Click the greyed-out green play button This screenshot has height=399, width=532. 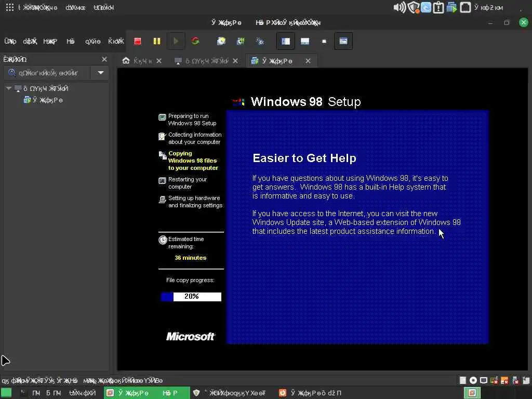click(x=176, y=41)
